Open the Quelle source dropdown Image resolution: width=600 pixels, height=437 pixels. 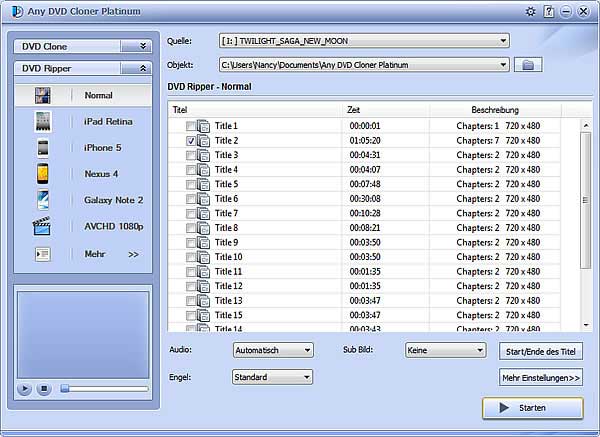[x=364, y=41]
